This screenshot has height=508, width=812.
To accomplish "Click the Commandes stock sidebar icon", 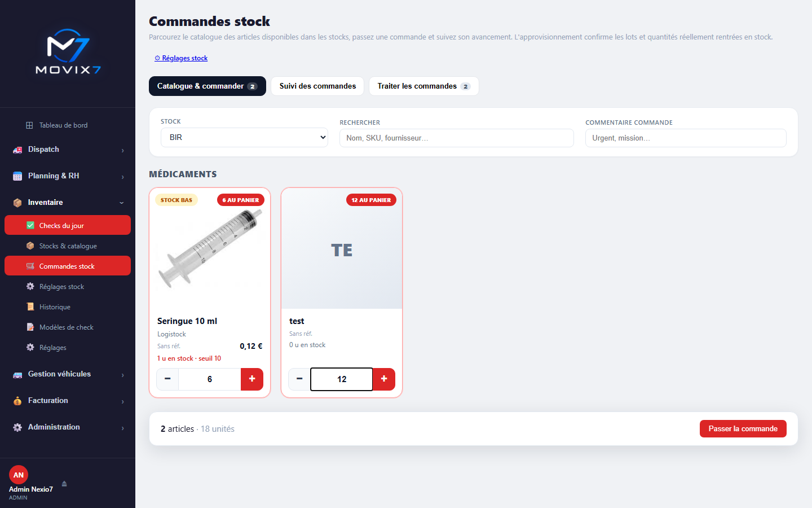I will tap(30, 266).
